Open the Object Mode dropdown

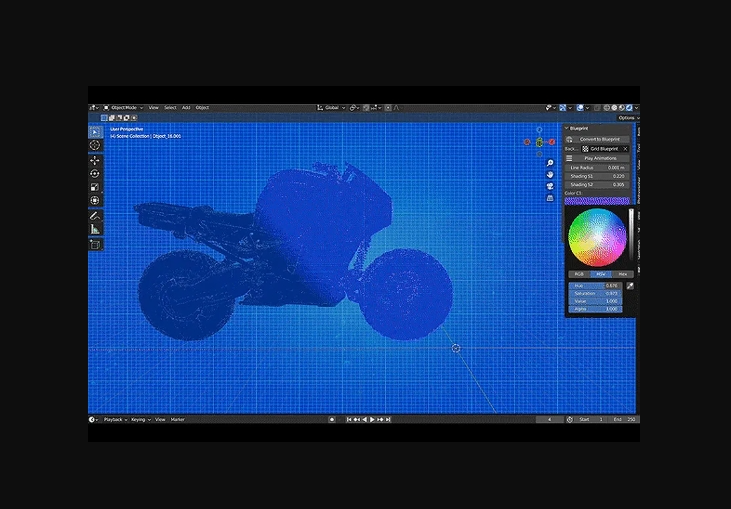127,107
